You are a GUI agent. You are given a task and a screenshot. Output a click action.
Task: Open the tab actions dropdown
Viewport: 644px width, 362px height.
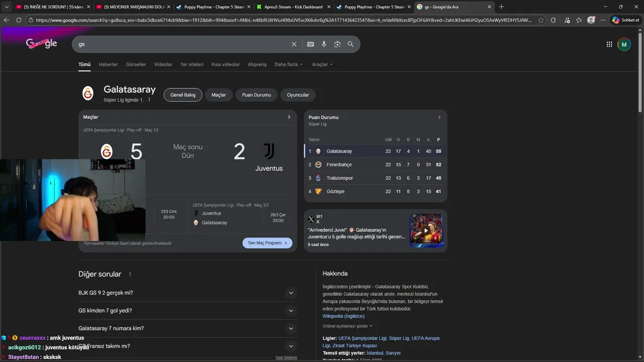7,7
